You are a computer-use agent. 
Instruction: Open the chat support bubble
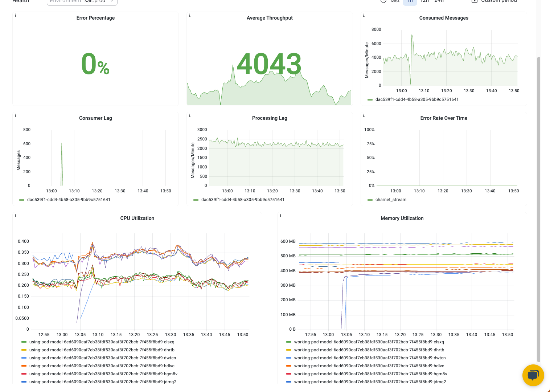[x=533, y=375]
